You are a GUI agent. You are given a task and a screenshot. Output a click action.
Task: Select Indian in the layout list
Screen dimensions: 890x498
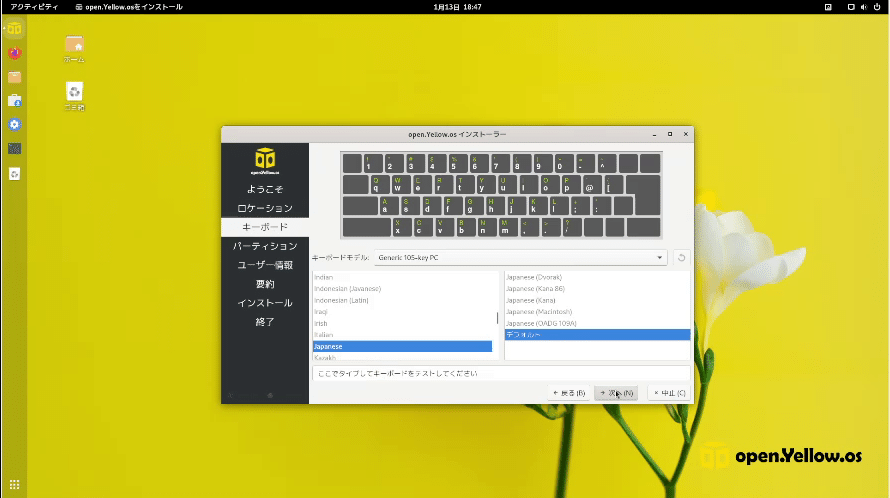point(402,277)
